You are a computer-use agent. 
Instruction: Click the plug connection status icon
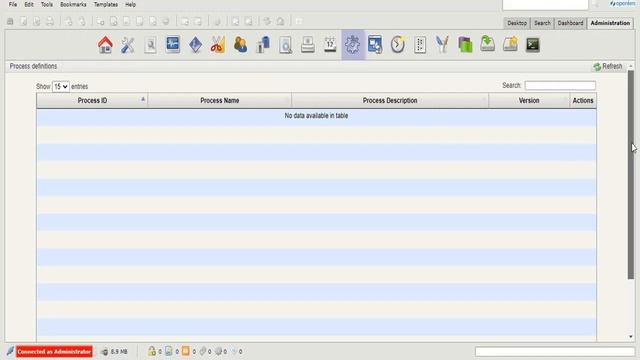10,351
